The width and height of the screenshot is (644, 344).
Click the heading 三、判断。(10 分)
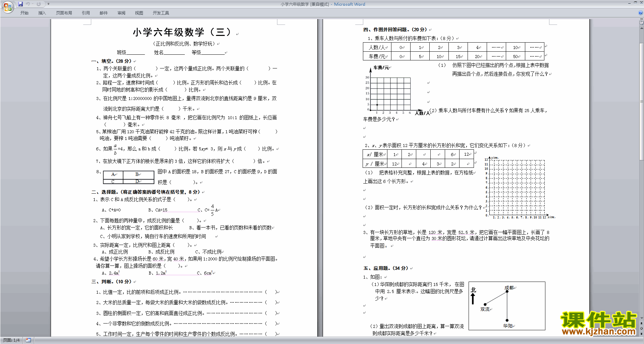tap(112, 282)
